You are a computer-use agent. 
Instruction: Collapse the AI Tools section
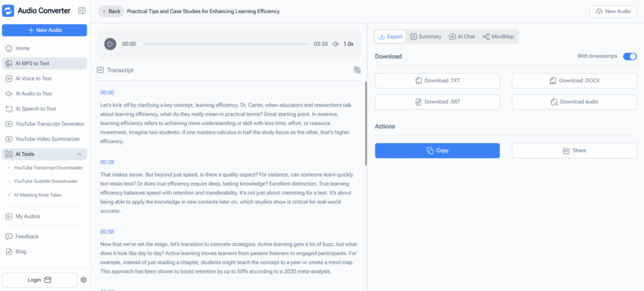[x=79, y=154]
